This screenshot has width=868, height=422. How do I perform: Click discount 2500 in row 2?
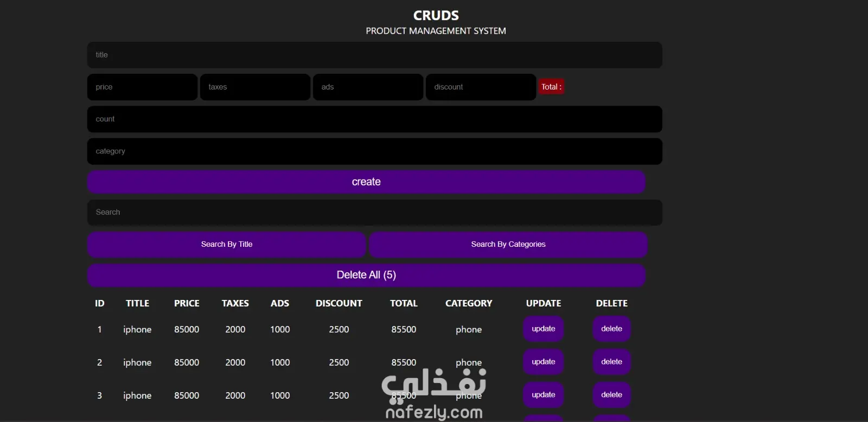(339, 362)
